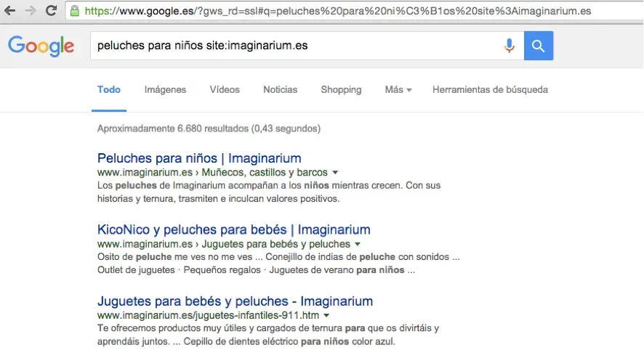Click the green padlock security icon
This screenshot has height=350, width=644.
tap(74, 11)
